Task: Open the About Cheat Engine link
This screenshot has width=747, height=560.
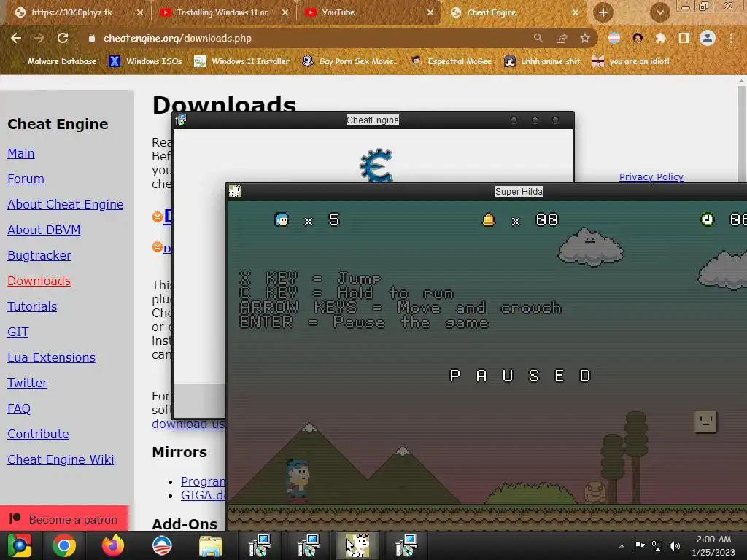Action: point(65,204)
